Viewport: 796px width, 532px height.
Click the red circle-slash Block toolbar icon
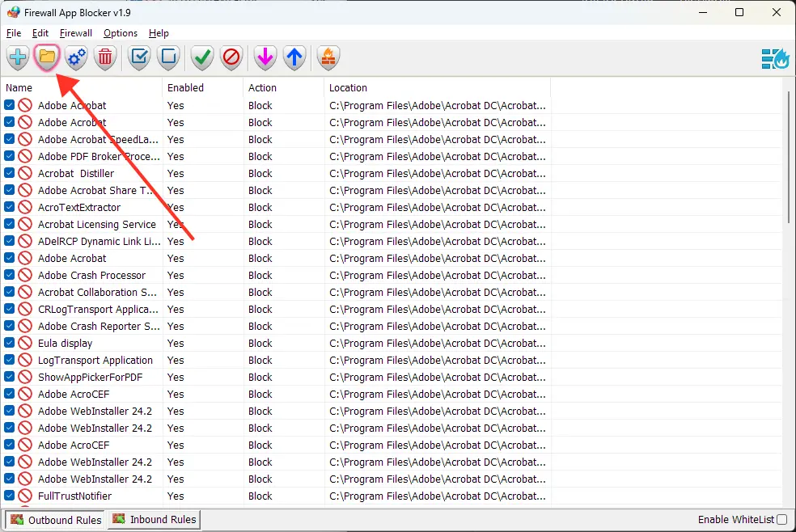click(231, 57)
